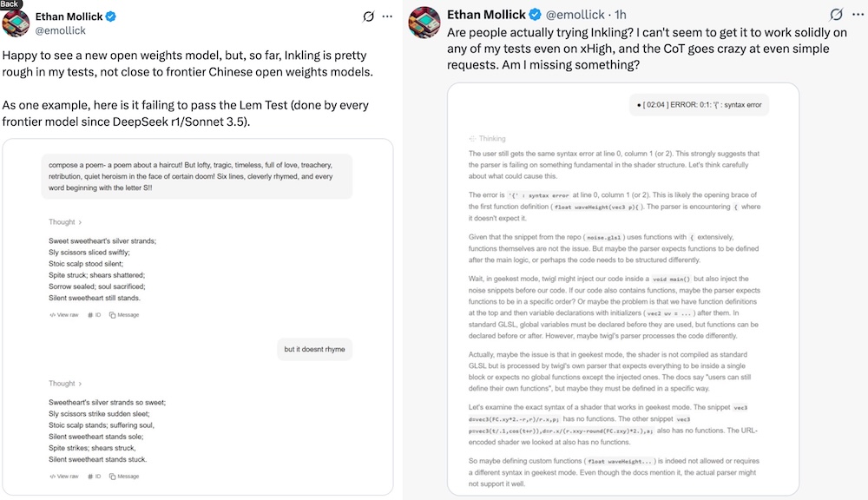Viewport: 868px width, 500px height.
Task: Click View raw under the second poem
Action: [x=64, y=477]
